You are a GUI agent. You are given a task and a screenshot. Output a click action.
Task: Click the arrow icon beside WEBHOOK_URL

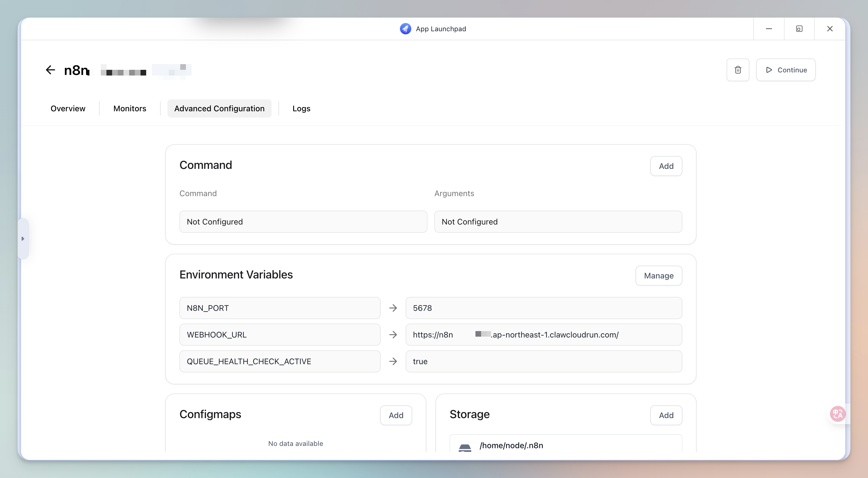(x=393, y=334)
